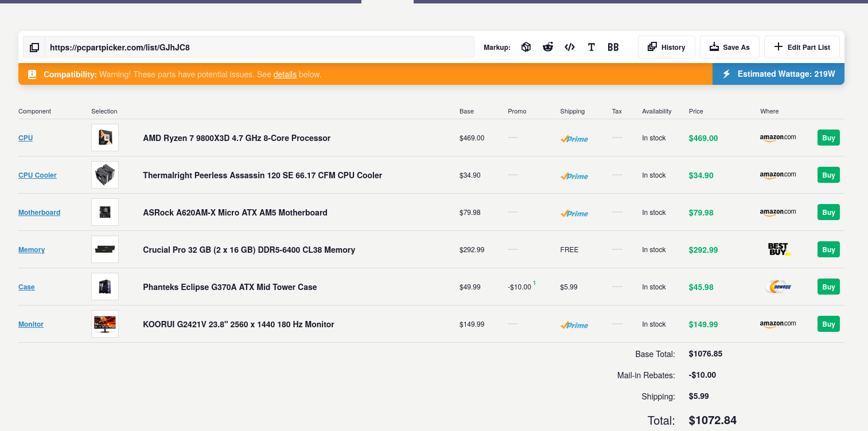Click the Prime badge in the CPU row
Image resolution: width=868 pixels, height=431 pixels.
574,139
